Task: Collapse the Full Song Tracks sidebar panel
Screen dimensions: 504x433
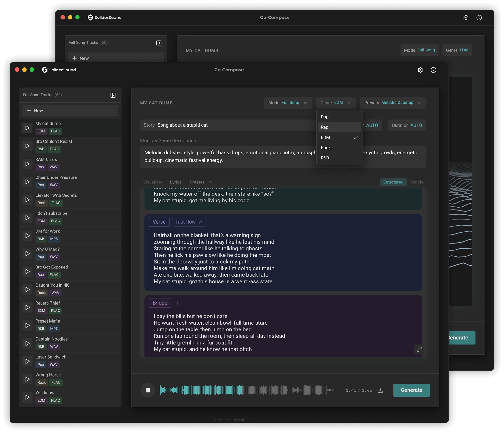Action: point(113,95)
